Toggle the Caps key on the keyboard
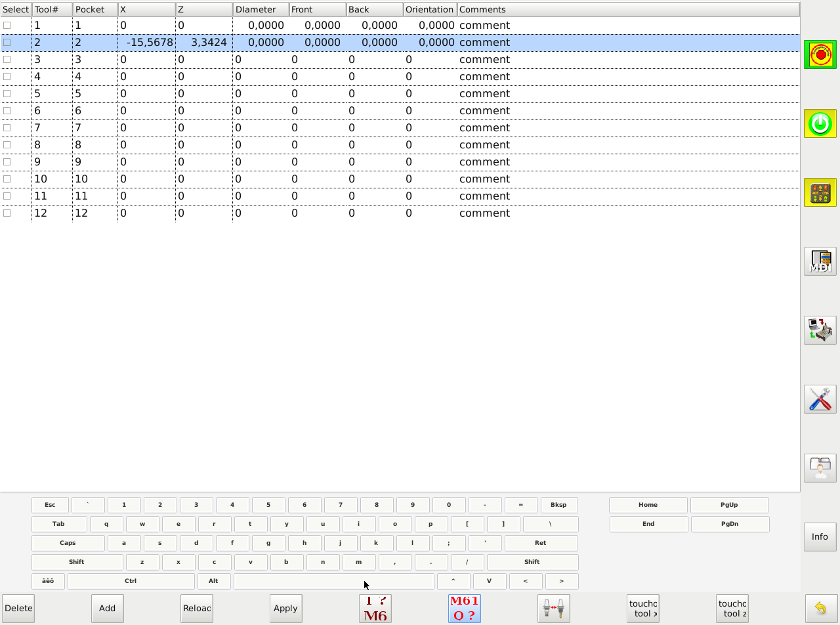840x625 pixels. 68,543
